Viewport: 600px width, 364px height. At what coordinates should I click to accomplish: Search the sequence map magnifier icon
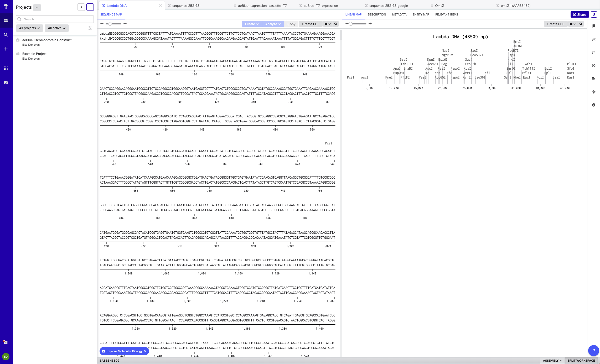click(x=335, y=24)
